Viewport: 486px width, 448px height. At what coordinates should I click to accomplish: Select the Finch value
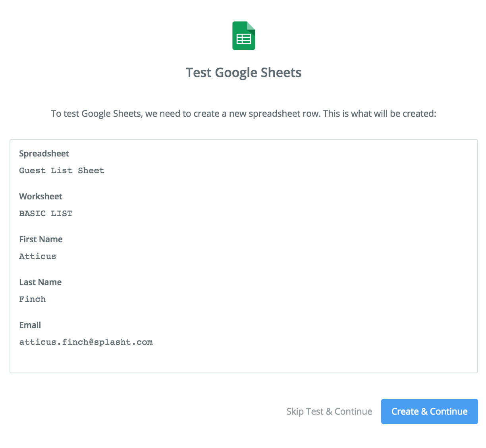pos(32,299)
